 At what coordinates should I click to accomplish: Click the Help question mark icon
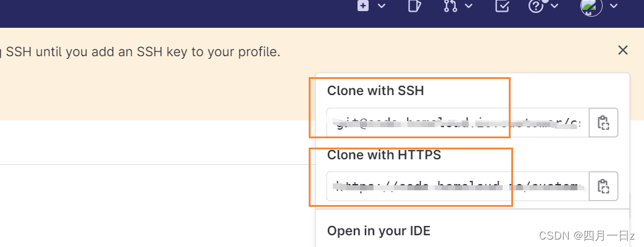point(536,6)
